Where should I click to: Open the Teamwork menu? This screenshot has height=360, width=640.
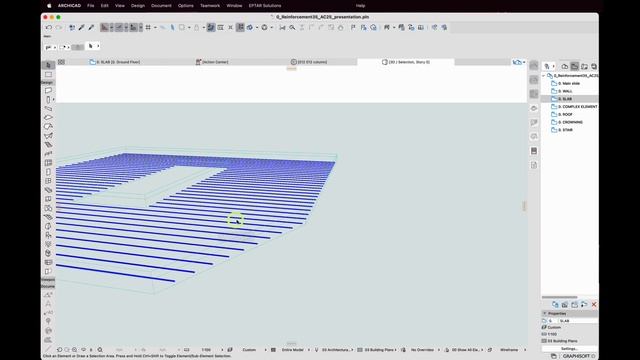210,6
